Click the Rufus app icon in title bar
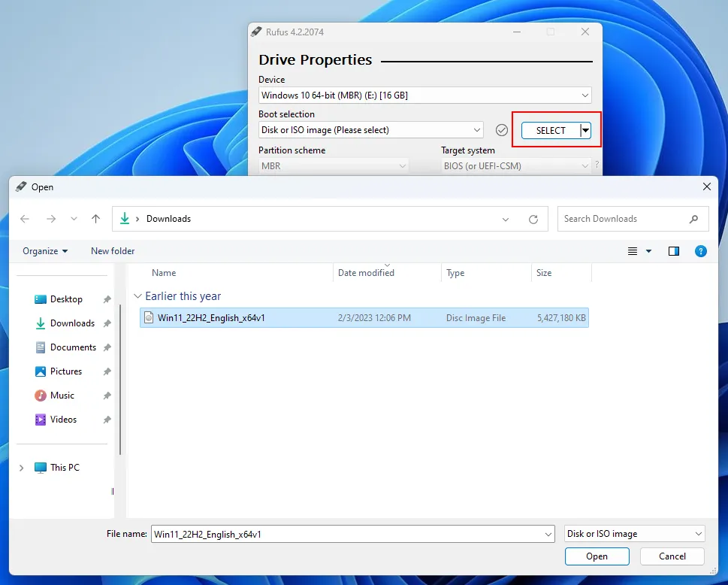728x585 pixels. 256,32
